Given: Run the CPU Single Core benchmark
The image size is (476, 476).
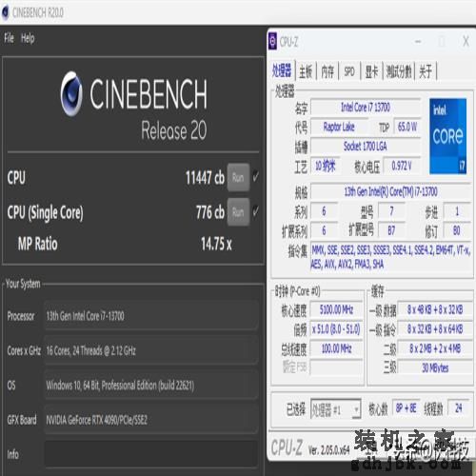Looking at the screenshot, I should point(238,212).
